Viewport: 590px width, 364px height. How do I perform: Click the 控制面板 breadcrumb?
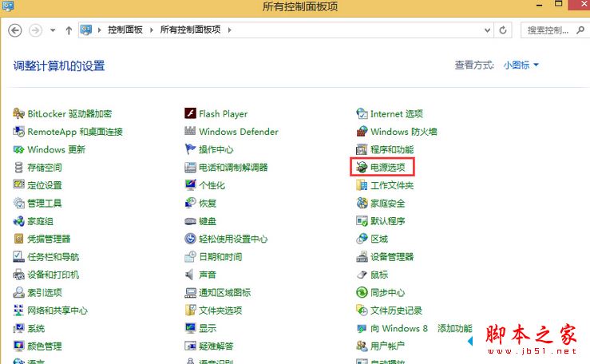[x=125, y=30]
